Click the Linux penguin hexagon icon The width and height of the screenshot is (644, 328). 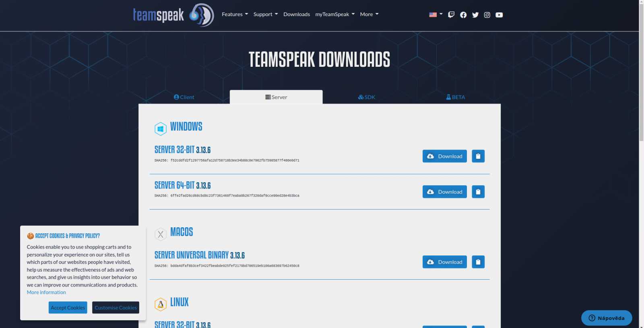pyautogui.click(x=161, y=304)
